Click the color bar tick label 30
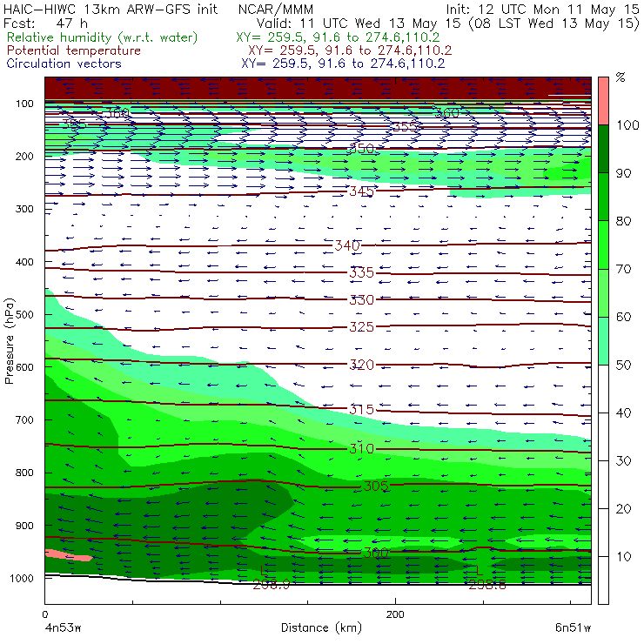The width and height of the screenshot is (644, 644). tap(623, 461)
